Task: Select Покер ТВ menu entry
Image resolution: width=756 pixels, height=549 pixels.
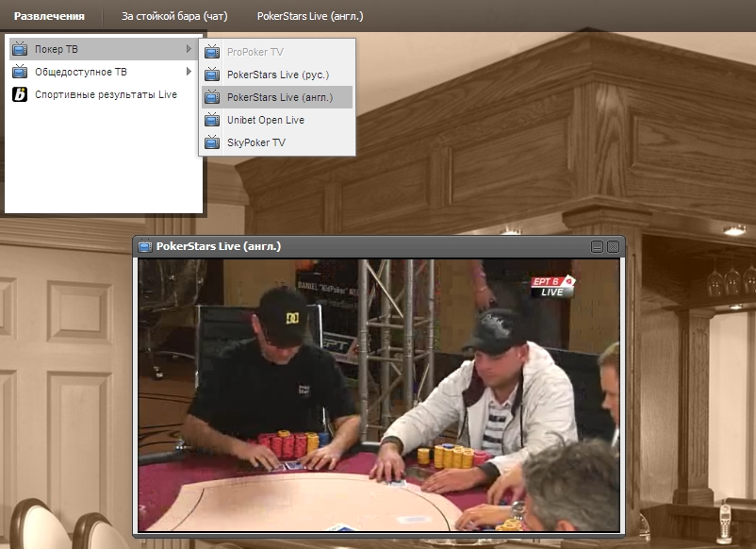Action: pyautogui.click(x=103, y=49)
